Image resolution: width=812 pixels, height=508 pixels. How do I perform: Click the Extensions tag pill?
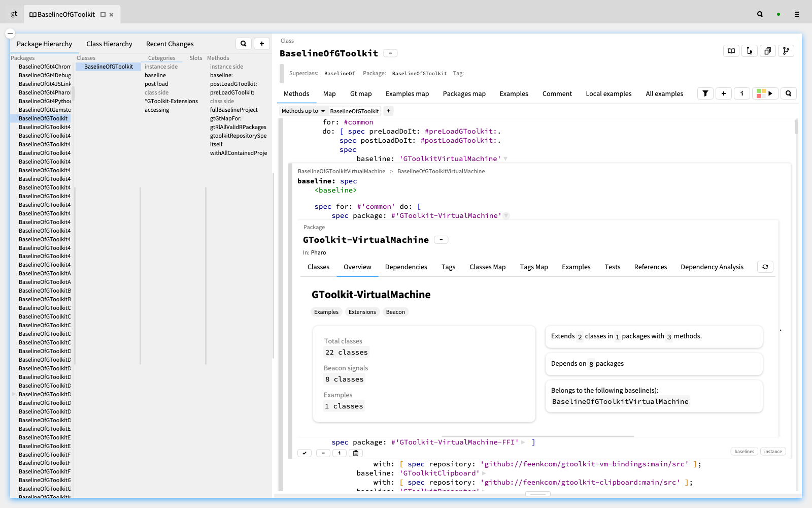(x=362, y=312)
